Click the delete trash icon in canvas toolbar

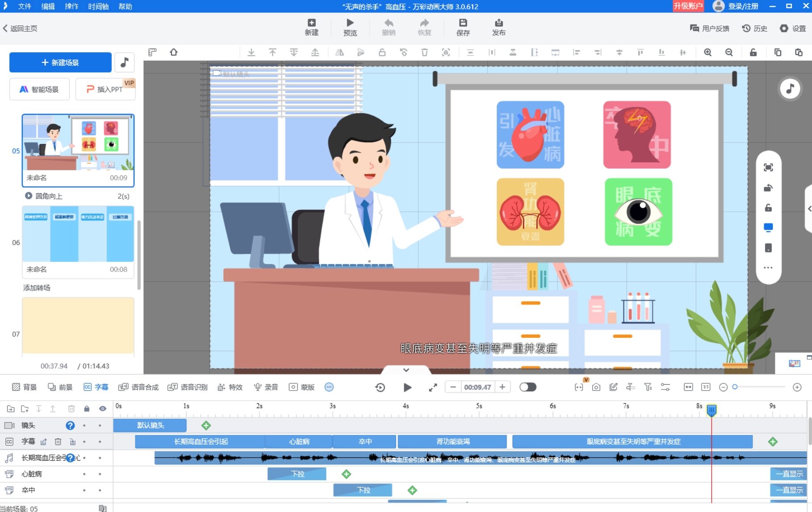[x=425, y=52]
